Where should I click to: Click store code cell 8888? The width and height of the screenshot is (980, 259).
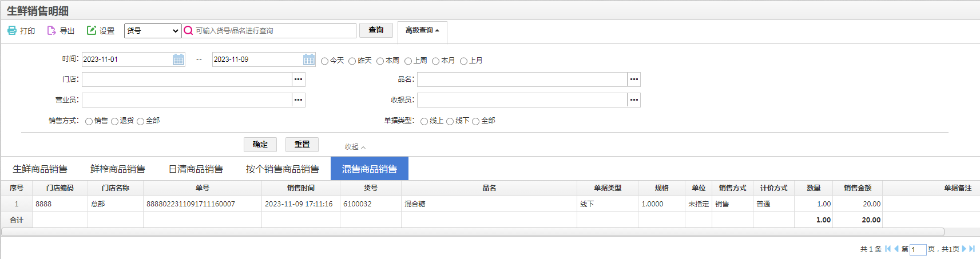click(60, 204)
